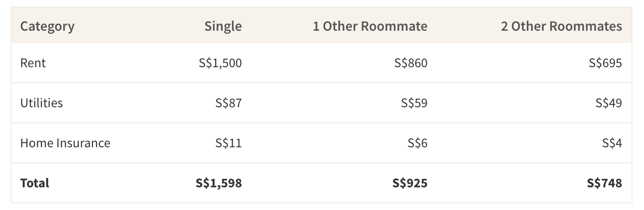Click the S$860 rent value
This screenshot has height=210, width=644.
click(x=411, y=63)
